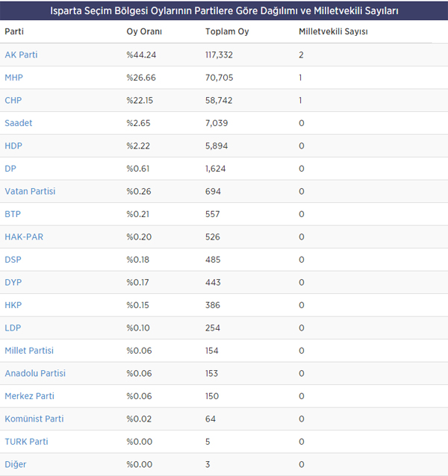Open the HAK-PAR party link

tap(24, 237)
